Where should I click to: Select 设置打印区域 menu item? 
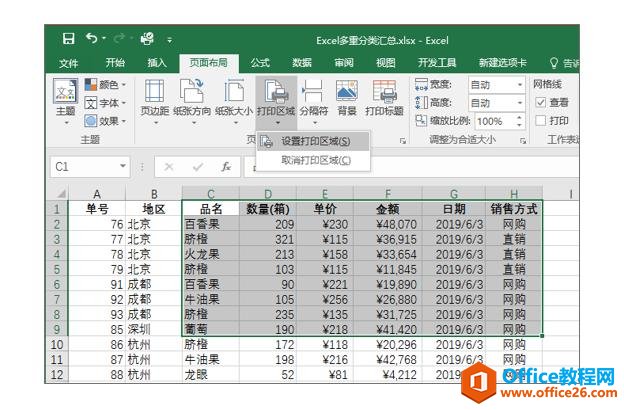tap(315, 141)
